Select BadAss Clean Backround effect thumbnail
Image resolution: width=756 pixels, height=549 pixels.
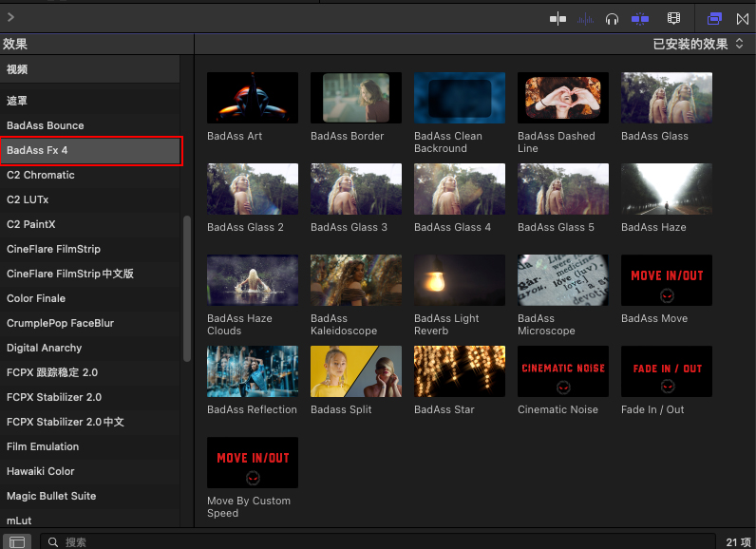pos(460,98)
